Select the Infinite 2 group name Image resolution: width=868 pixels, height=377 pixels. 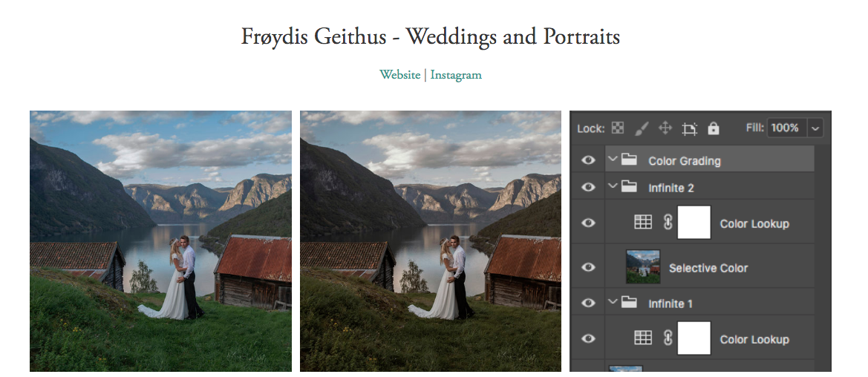(x=671, y=188)
